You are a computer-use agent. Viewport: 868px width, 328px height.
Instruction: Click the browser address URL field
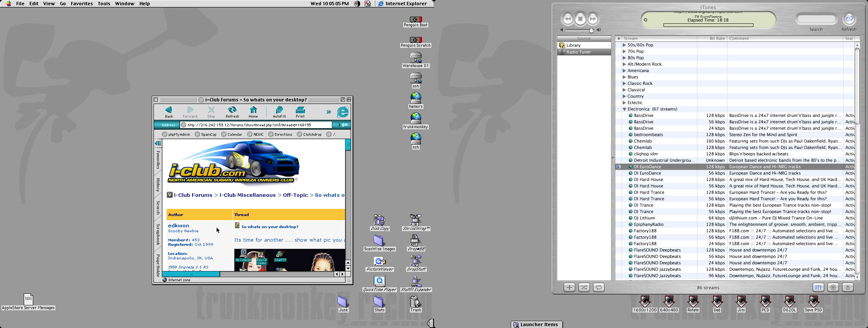256,125
